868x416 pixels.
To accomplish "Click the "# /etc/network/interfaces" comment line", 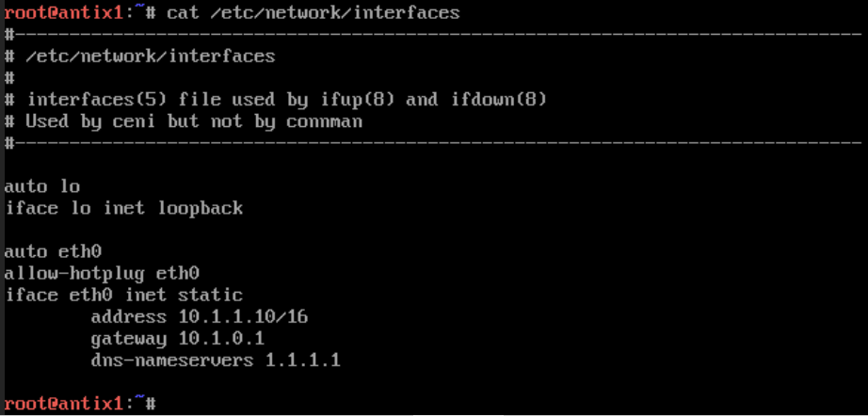I will pyautogui.click(x=139, y=56).
